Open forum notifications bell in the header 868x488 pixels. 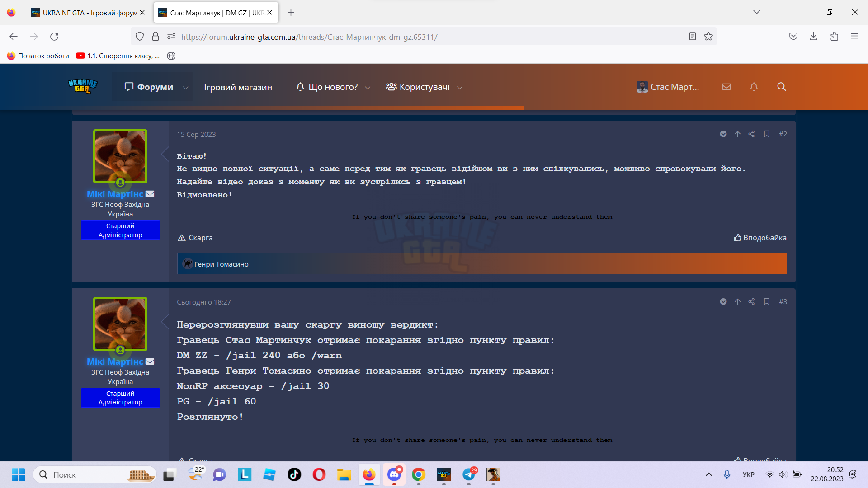coord(754,87)
